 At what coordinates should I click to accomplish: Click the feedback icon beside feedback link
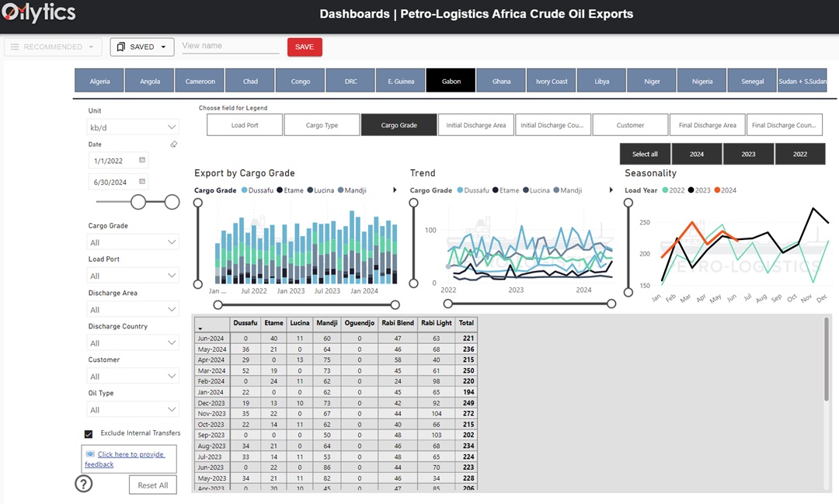tap(90, 454)
